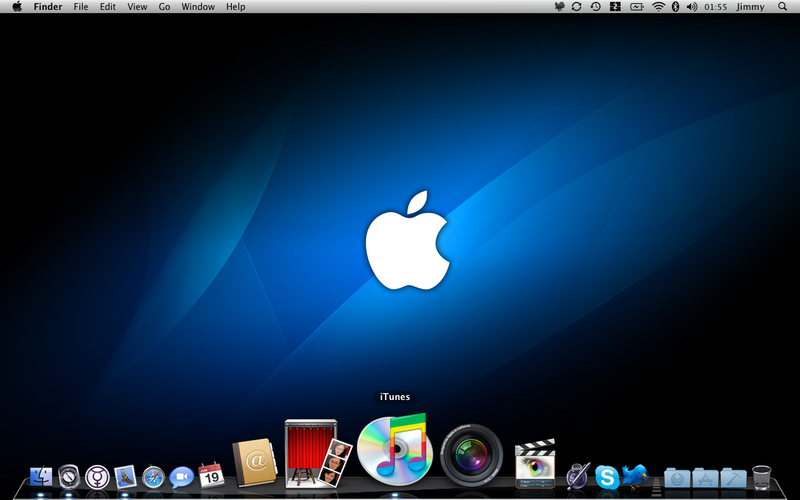Open Time Machine menu bar icon
This screenshot has width=800, height=500.
(x=595, y=7)
